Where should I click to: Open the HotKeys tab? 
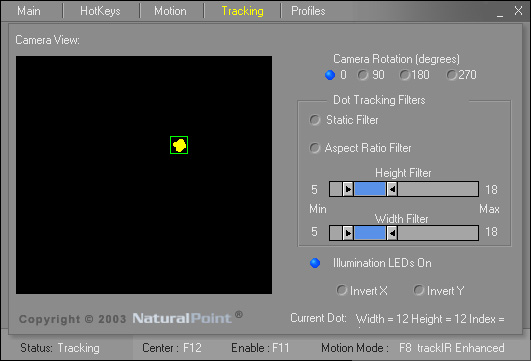100,11
